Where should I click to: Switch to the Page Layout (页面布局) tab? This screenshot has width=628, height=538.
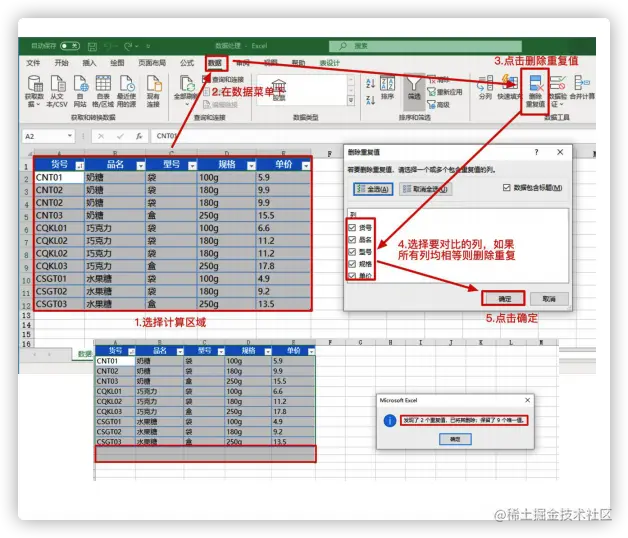[x=152, y=63]
